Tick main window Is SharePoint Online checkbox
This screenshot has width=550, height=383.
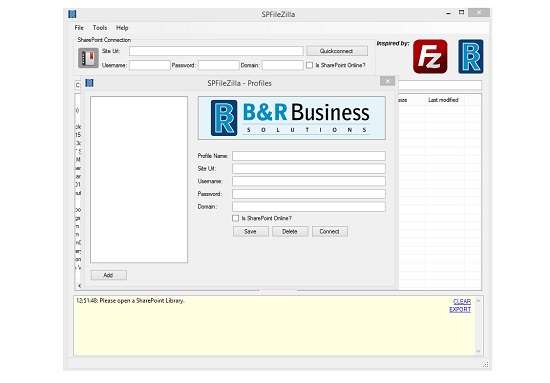pyautogui.click(x=309, y=65)
